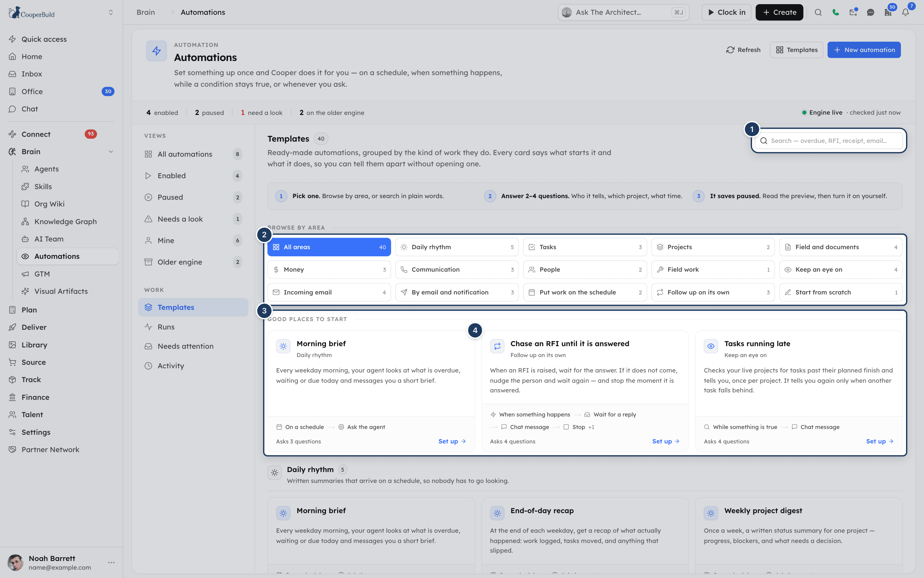Open the mail icon in top bar
Viewport: 924px width, 578px height.
click(x=853, y=12)
